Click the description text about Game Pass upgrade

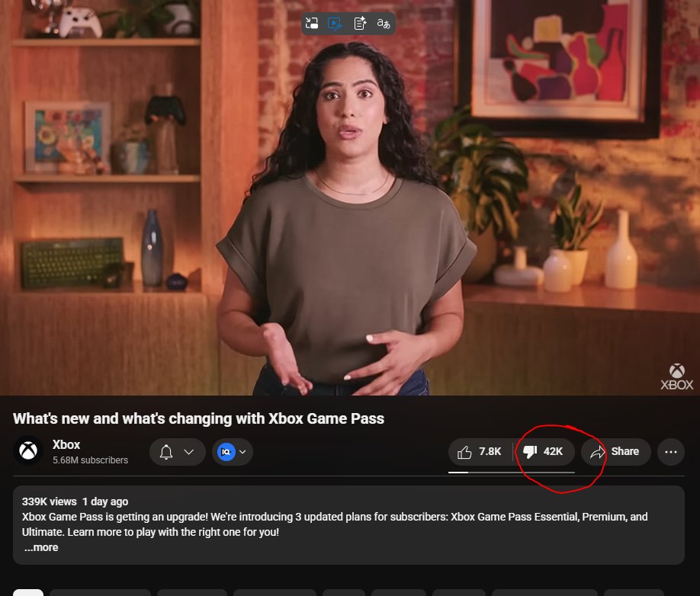[x=335, y=524]
